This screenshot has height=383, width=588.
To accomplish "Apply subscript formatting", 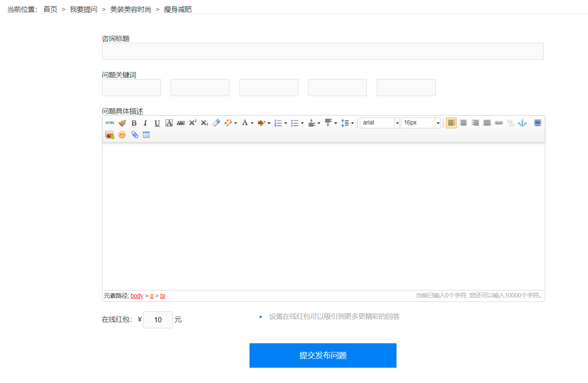I will tap(204, 123).
